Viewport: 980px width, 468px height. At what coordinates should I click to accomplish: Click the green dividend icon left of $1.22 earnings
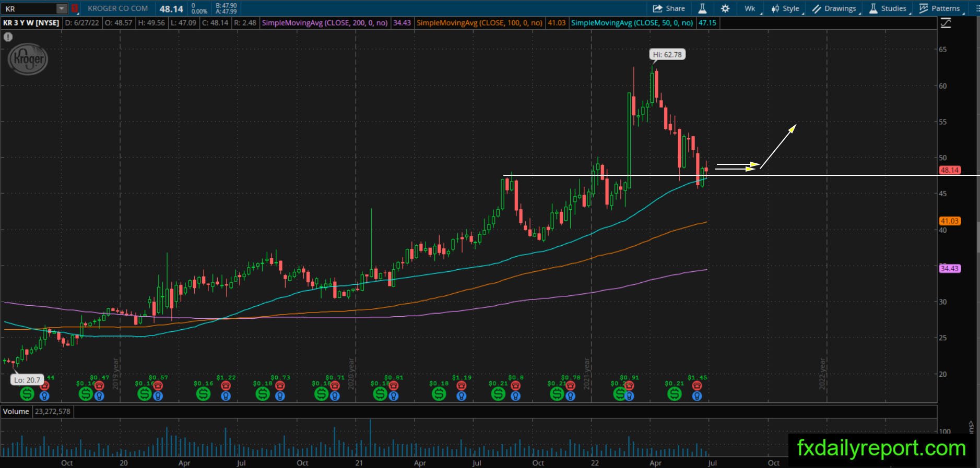(203, 394)
